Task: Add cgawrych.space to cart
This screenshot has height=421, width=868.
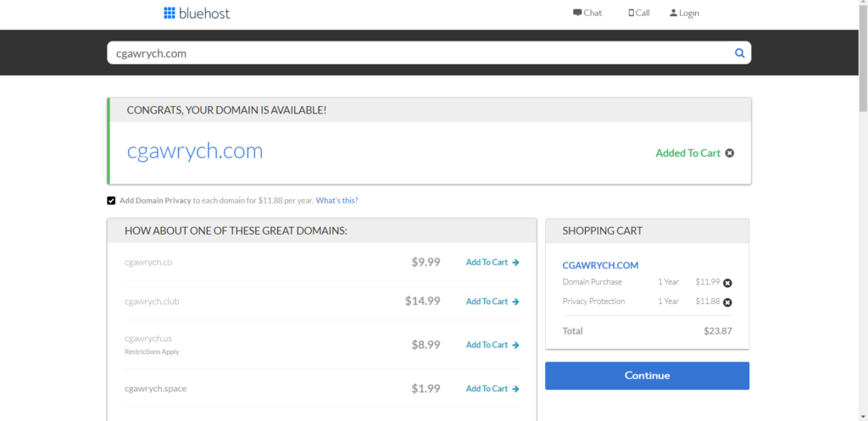Action: pos(492,388)
